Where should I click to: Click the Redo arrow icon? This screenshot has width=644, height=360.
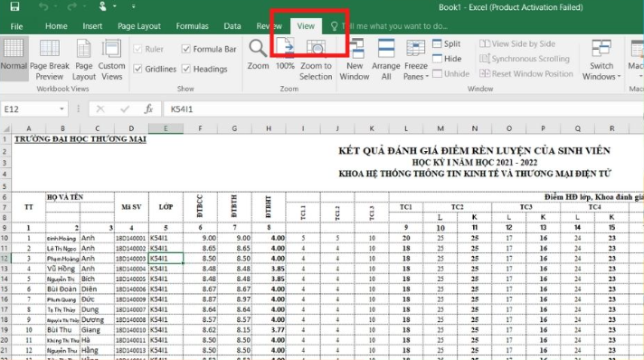pyautogui.click(x=71, y=6)
